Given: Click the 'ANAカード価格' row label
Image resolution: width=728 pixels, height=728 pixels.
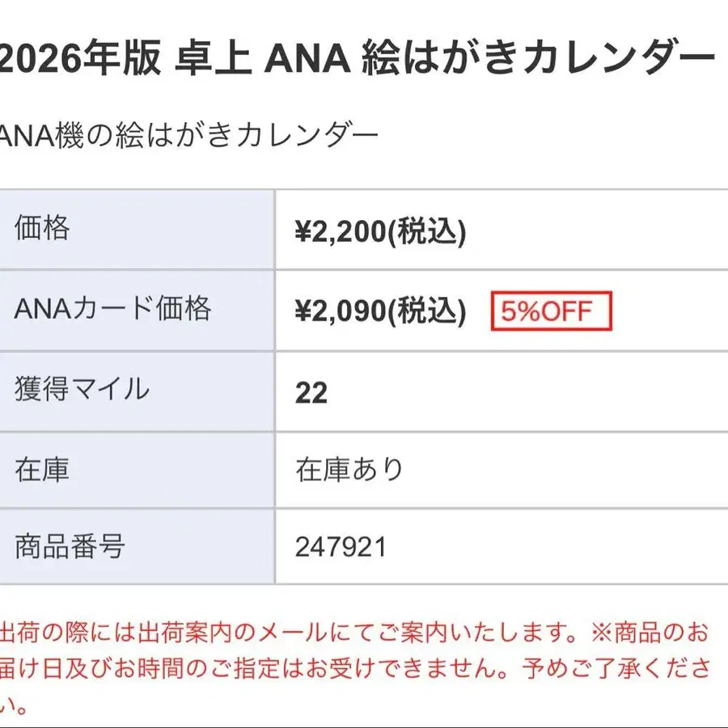Looking at the screenshot, I should (113, 309).
